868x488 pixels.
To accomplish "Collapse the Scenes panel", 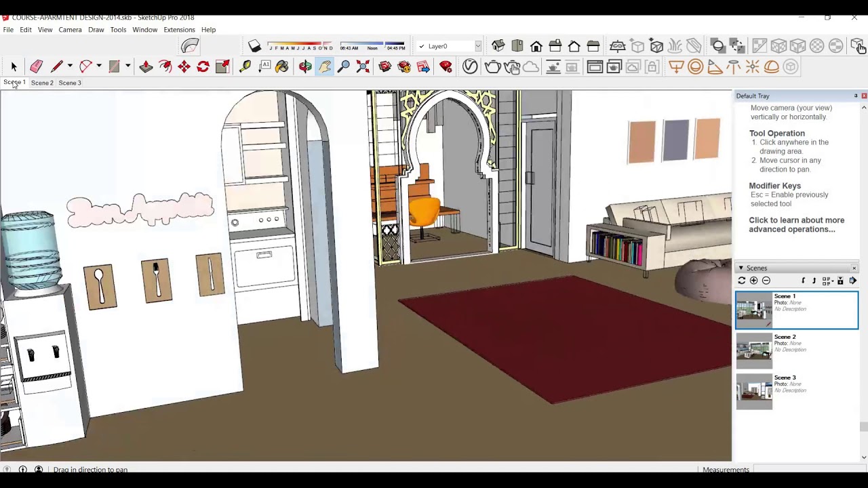I will (x=741, y=268).
